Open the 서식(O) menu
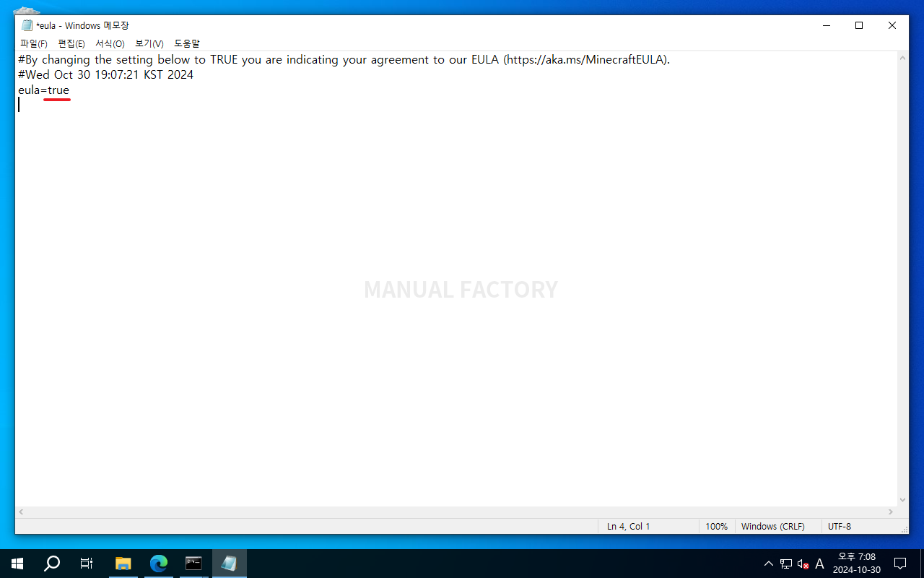 110,44
